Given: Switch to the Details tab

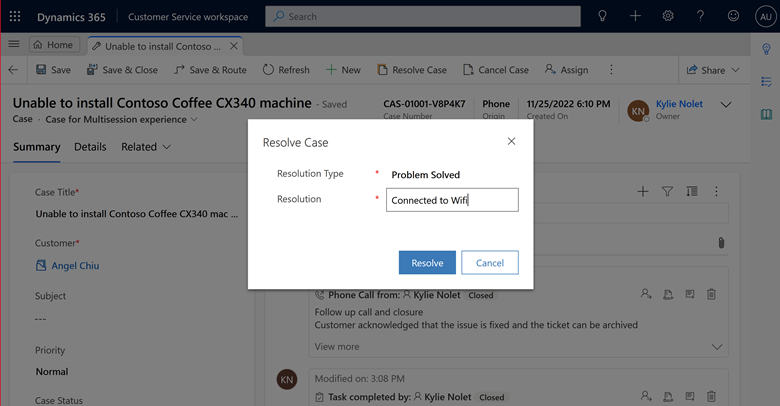Looking at the screenshot, I should (x=90, y=147).
